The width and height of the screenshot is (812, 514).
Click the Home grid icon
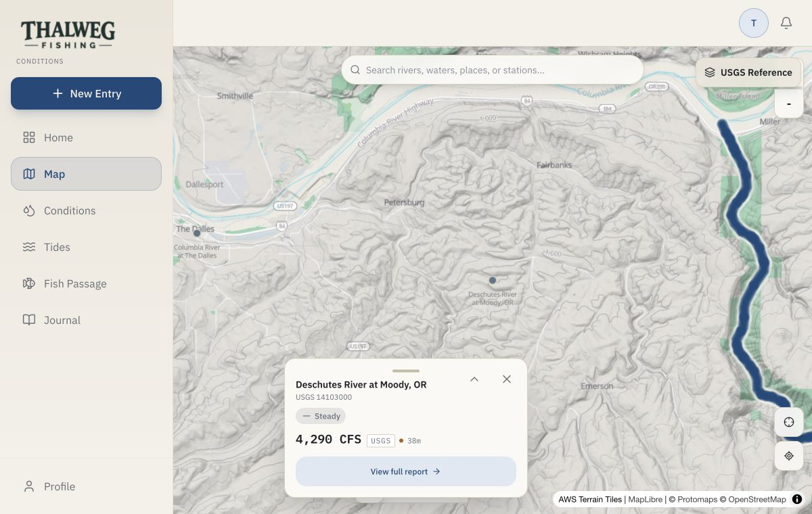[29, 137]
